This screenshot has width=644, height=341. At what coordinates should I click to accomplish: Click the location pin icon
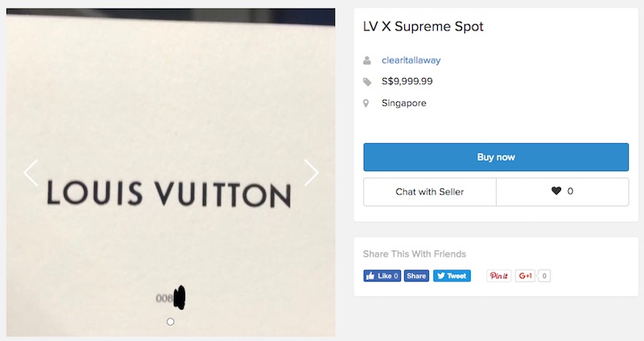coord(367,104)
